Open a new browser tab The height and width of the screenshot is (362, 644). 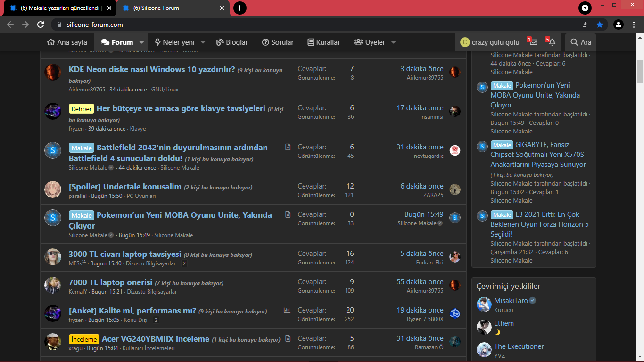pos(240,8)
